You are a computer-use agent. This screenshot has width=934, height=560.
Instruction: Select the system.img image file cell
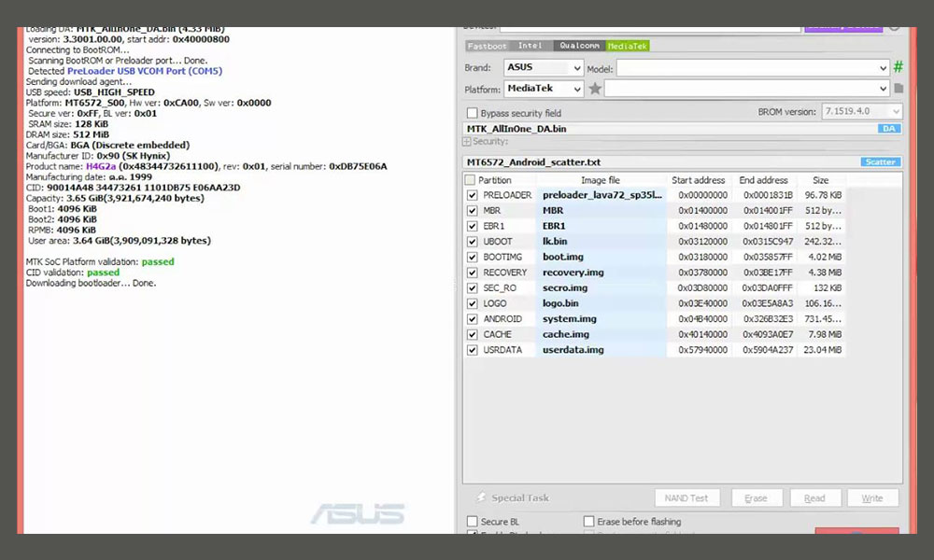(601, 319)
